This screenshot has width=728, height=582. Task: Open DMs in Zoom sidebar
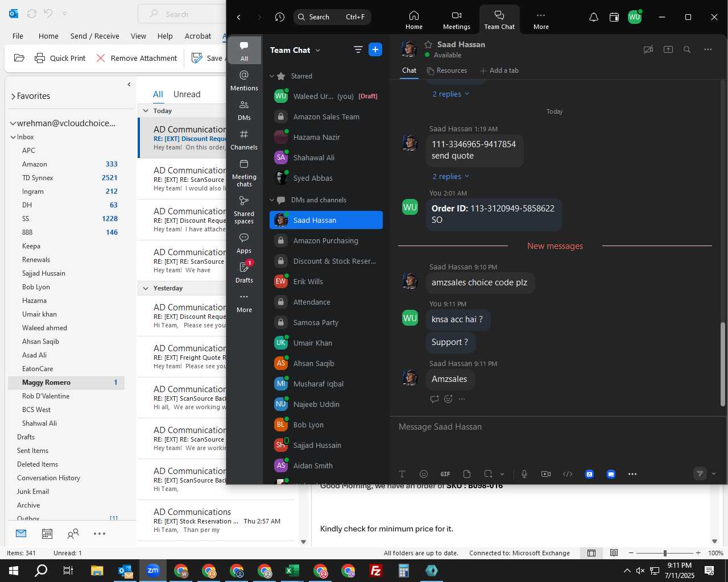point(244,110)
